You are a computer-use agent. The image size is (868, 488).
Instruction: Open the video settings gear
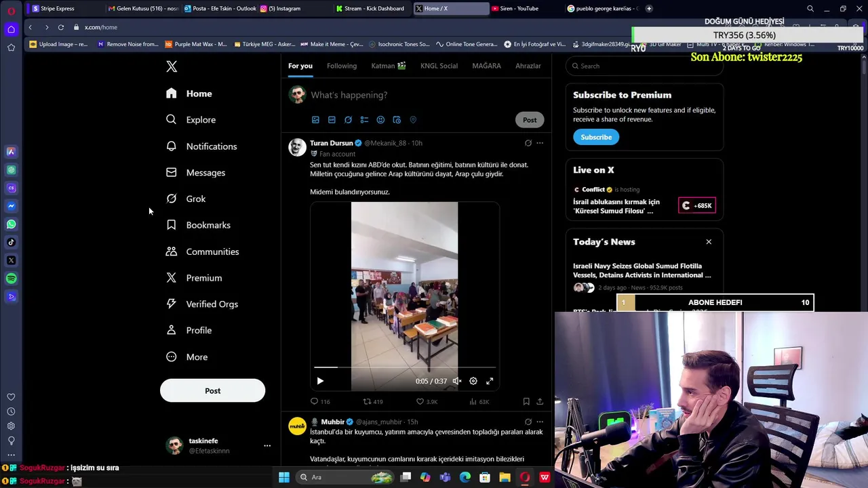(x=473, y=381)
